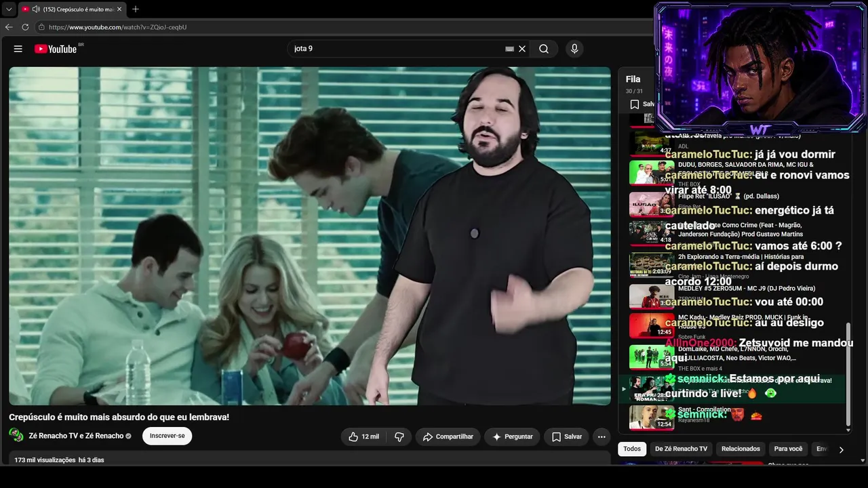Mute the tab using its speaker icon
The height and width of the screenshot is (488, 868).
tap(36, 9)
